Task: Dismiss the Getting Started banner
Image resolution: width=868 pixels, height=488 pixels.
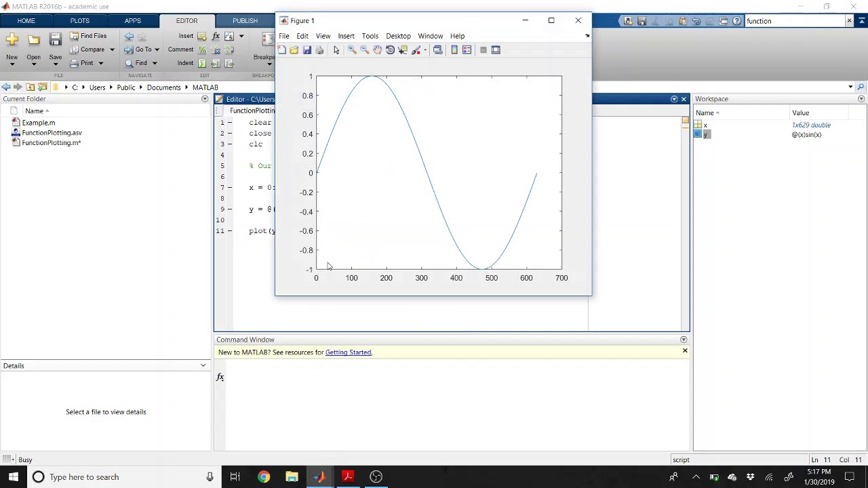Action: [x=685, y=351]
